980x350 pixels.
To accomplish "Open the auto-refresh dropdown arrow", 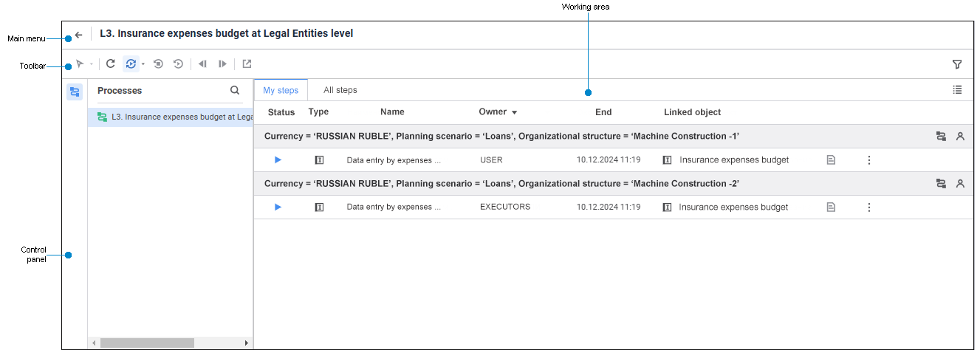I will pyautogui.click(x=143, y=64).
